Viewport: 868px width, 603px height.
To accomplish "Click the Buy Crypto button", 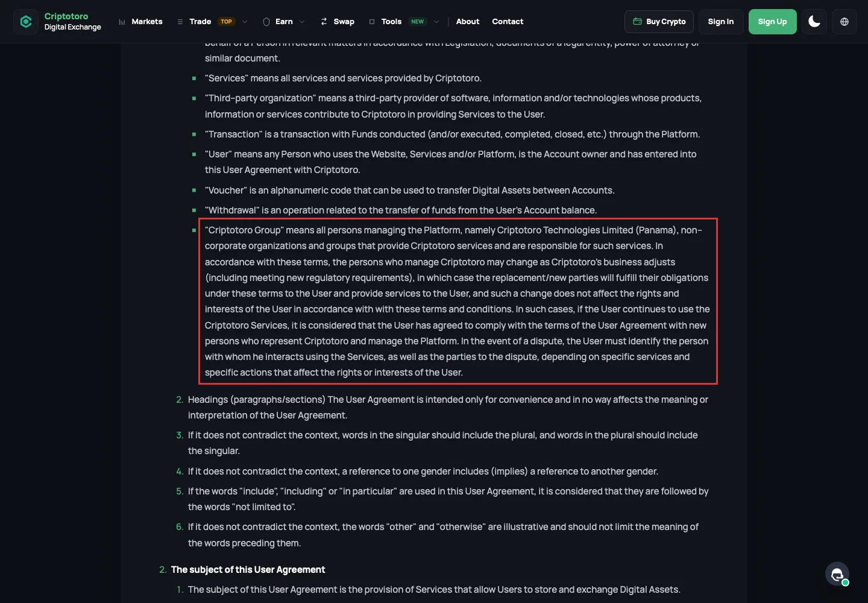I will coord(659,22).
